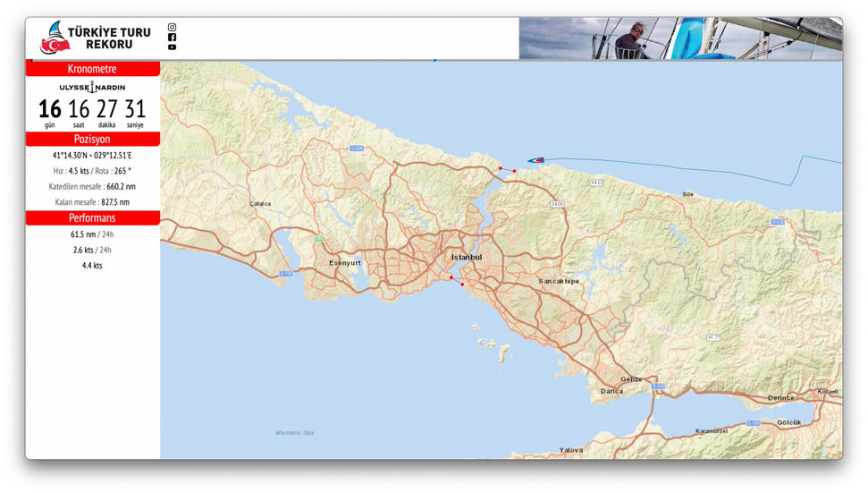Click the Sancaktepe label on the map

559,281
